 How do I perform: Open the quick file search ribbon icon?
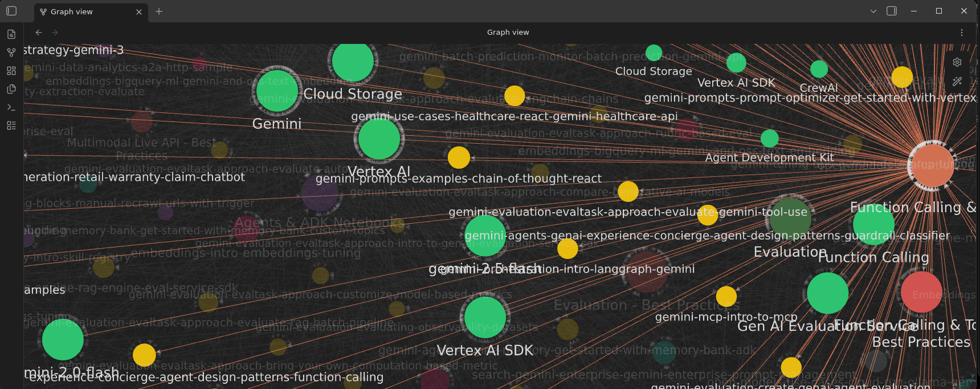pyautogui.click(x=11, y=34)
